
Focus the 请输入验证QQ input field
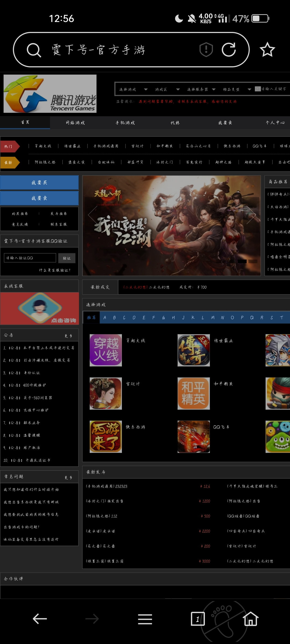tap(30, 258)
